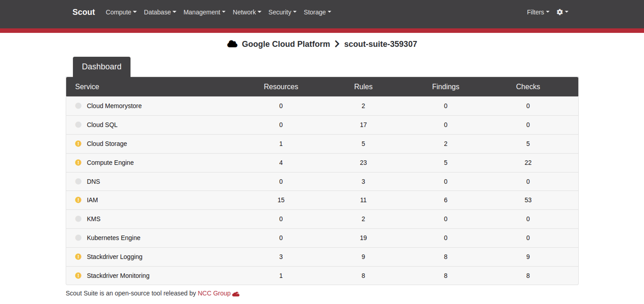Click Stackdriver Logging's warning status icon
644x304 pixels.
pos(78,257)
